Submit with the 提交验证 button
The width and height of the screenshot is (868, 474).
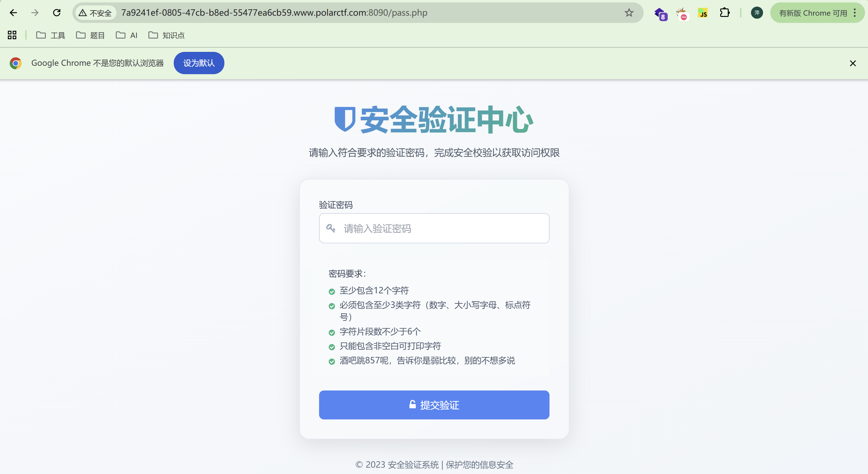pyautogui.click(x=434, y=405)
